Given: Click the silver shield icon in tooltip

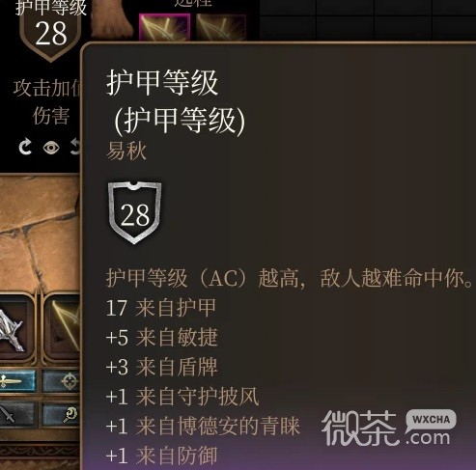Looking at the screenshot, I should point(134,212).
